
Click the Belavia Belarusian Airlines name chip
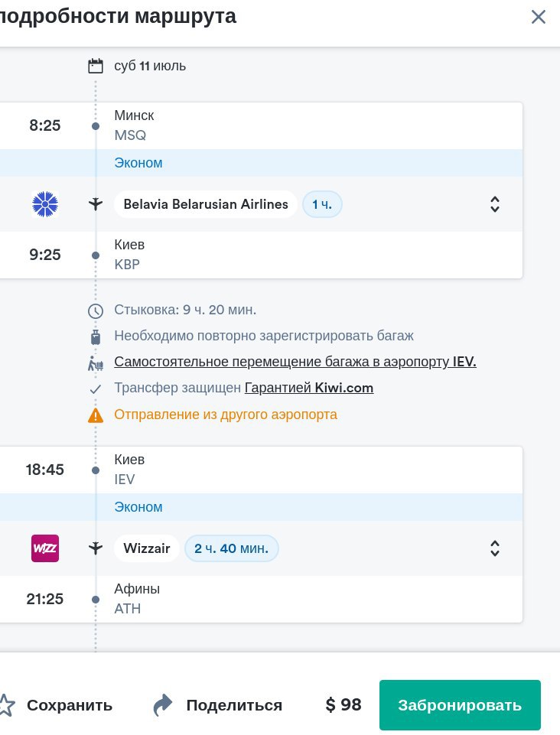[x=206, y=204]
